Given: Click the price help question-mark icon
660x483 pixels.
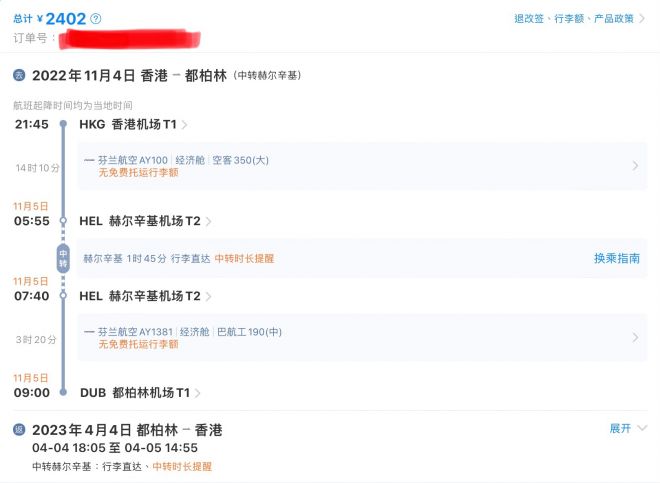Looking at the screenshot, I should (96, 19).
